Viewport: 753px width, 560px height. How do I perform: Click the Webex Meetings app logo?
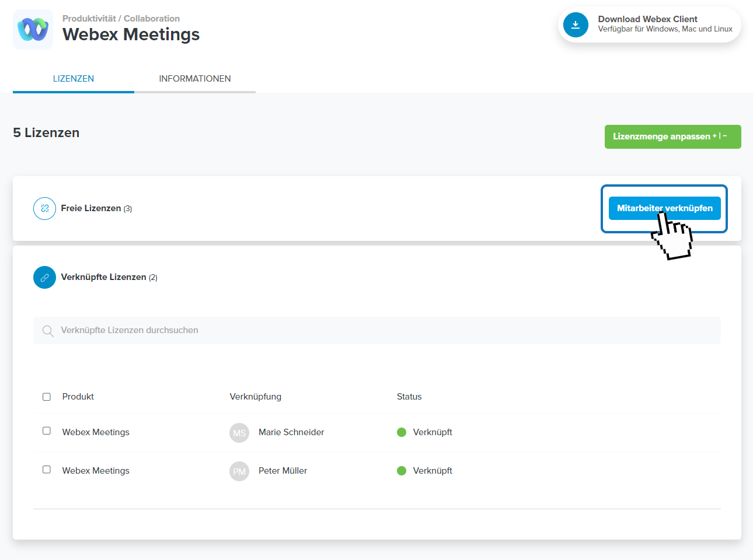33,29
